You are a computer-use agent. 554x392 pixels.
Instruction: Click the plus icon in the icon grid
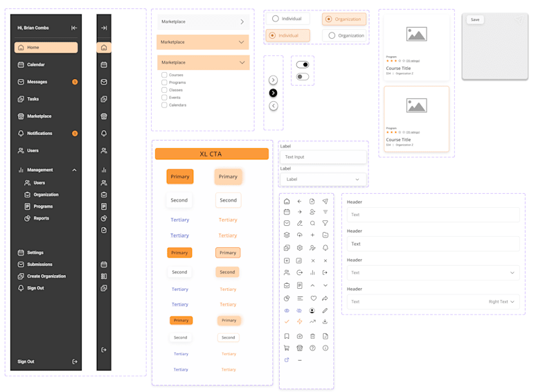[312, 235]
